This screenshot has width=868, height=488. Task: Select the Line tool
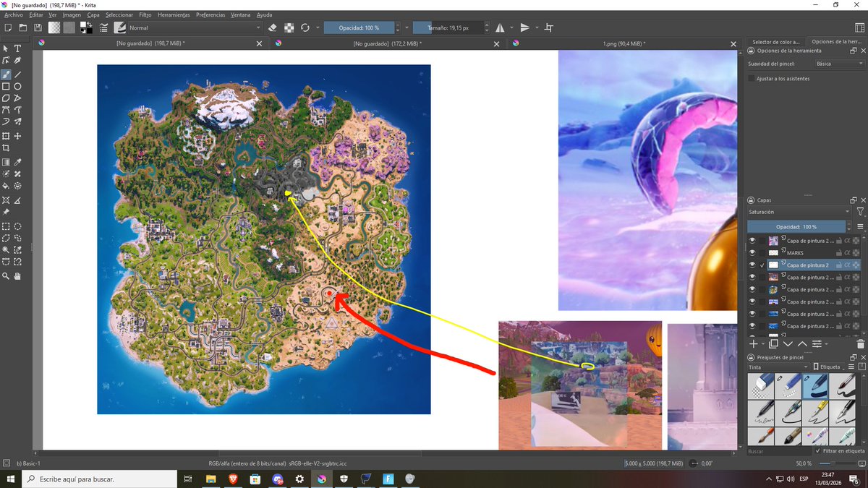(17, 74)
